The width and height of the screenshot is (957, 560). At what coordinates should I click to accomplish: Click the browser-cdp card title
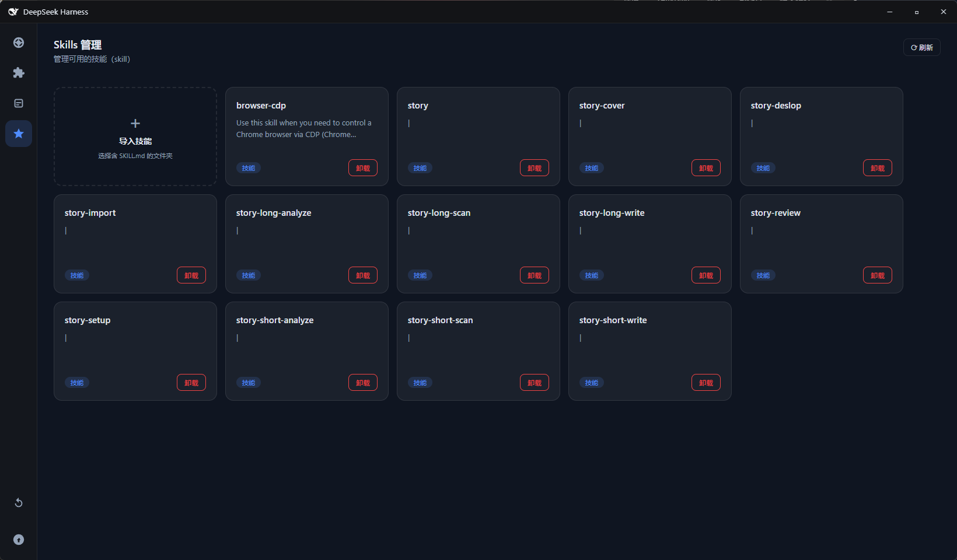click(261, 106)
